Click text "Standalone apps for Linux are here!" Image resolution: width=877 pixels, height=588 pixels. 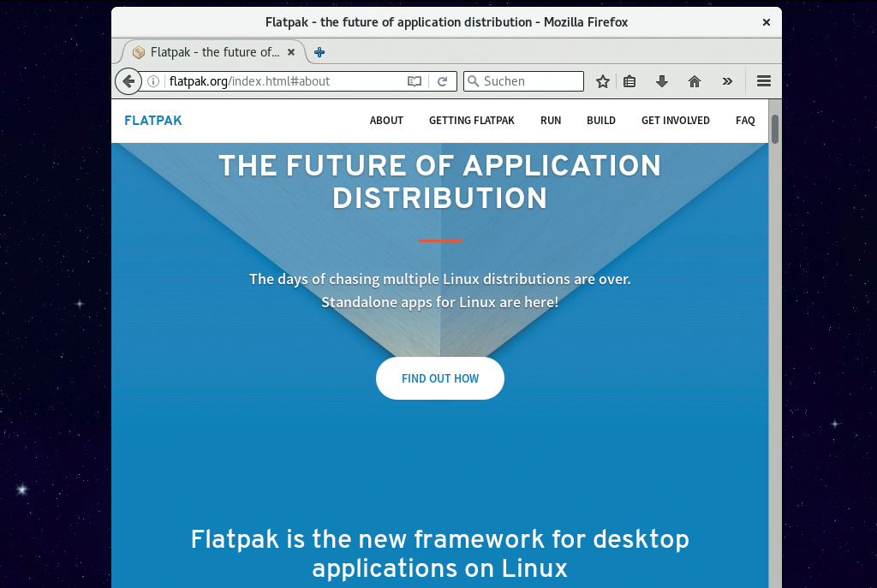coord(440,302)
